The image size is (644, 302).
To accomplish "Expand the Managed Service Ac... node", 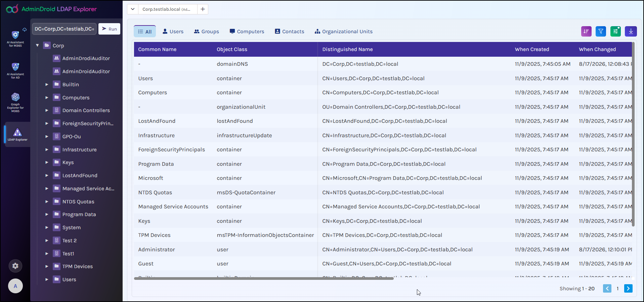I will pyautogui.click(x=47, y=189).
